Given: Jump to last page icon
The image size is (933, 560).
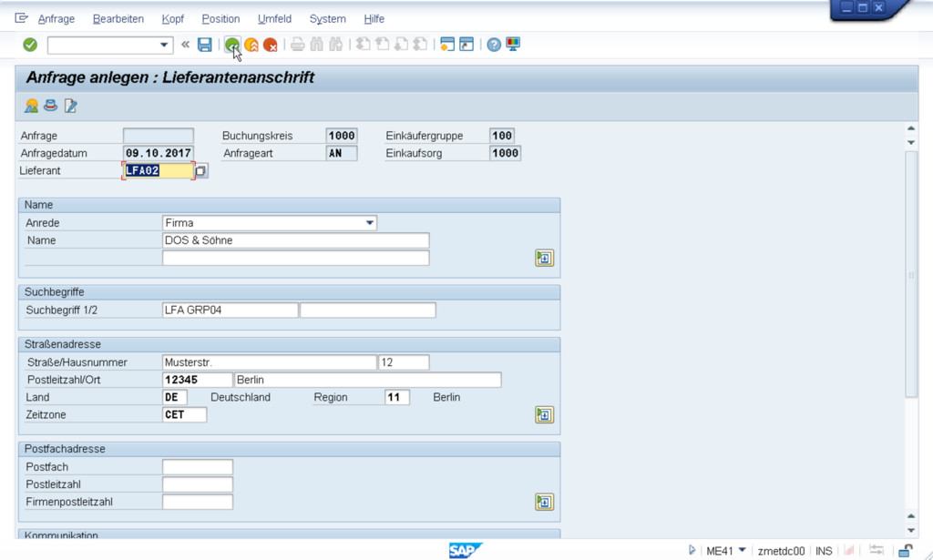Looking at the screenshot, I should (x=420, y=45).
